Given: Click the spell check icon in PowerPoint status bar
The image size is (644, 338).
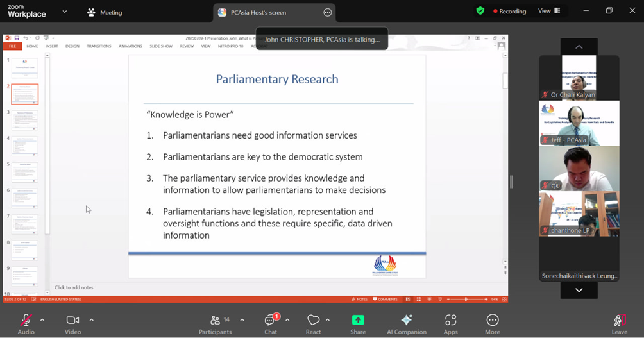Looking at the screenshot, I should [34, 299].
